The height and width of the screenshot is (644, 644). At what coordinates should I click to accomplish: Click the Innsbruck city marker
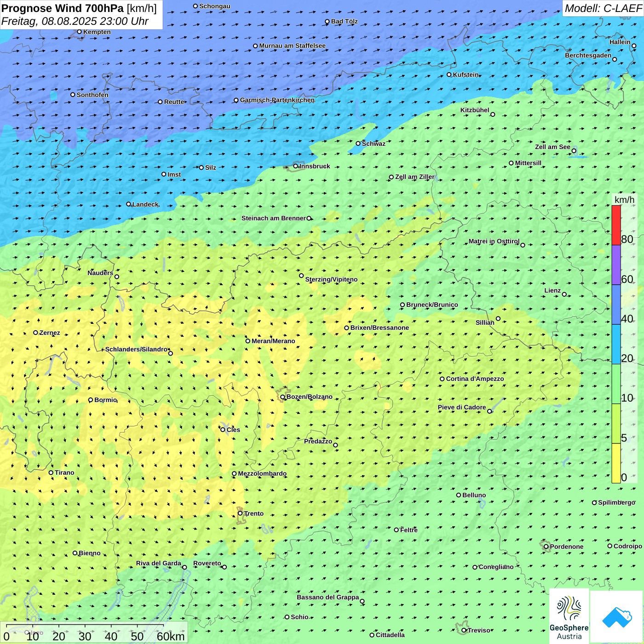tap(296, 166)
